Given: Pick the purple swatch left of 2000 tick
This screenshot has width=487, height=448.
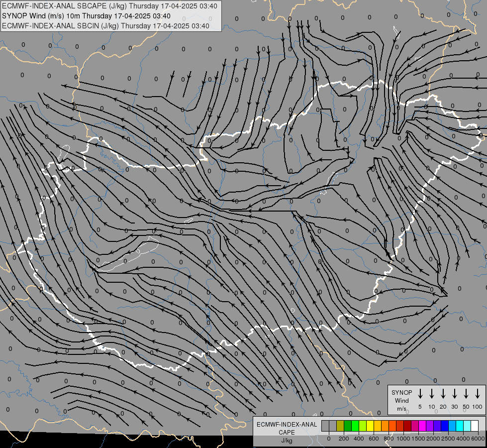Looking at the screenshot, I should [x=430, y=426].
